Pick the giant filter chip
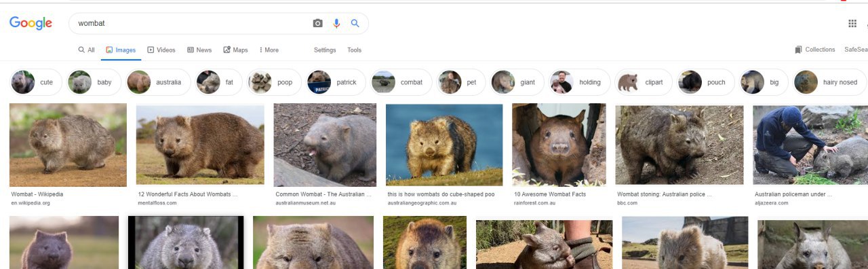 coord(517,82)
